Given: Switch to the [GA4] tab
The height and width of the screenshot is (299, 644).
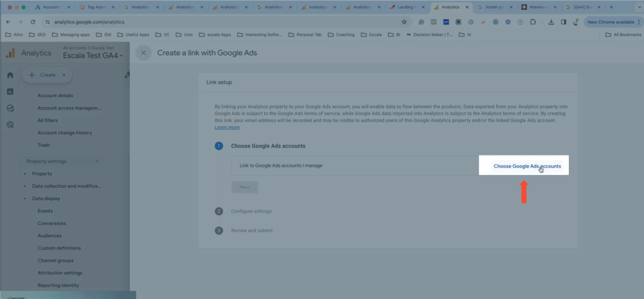Looking at the screenshot, I should tap(583, 7).
